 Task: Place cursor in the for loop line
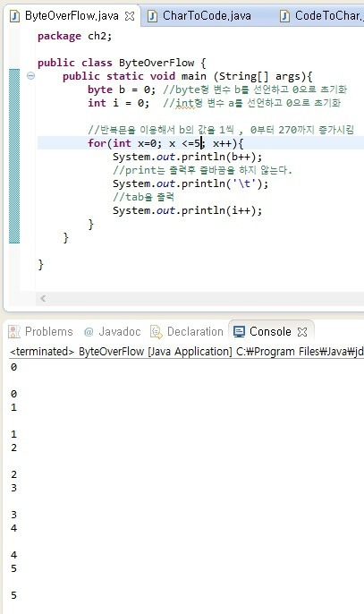[x=165, y=143]
